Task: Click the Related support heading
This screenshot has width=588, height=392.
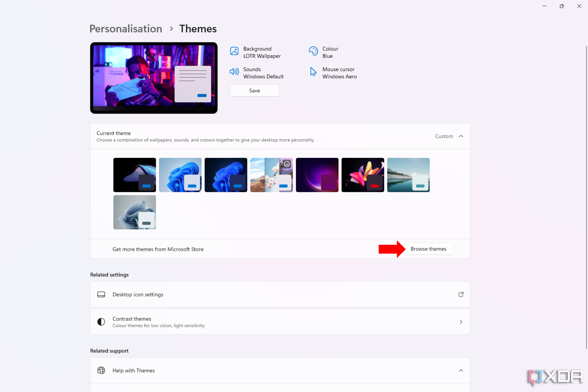Action: [x=109, y=351]
